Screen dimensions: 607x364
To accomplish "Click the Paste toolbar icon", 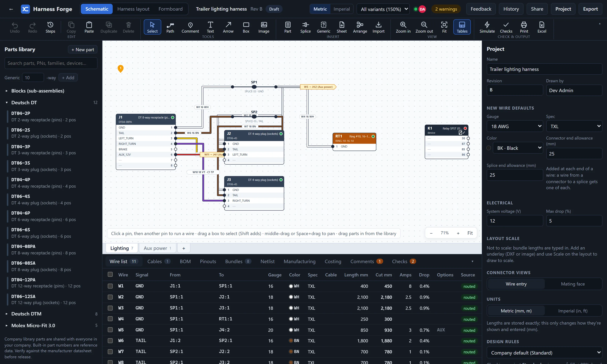I will click(x=89, y=27).
